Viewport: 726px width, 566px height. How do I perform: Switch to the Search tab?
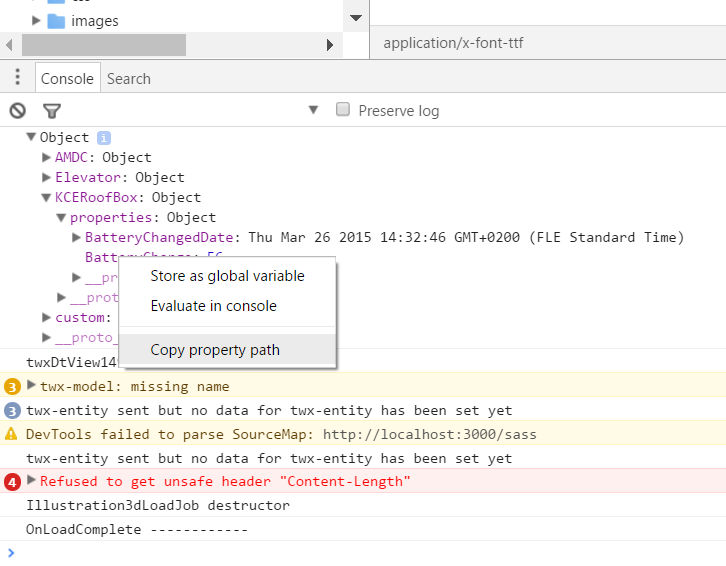pos(129,79)
